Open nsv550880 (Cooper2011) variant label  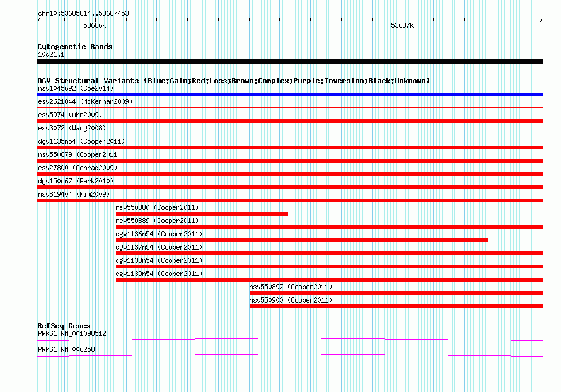click(x=157, y=207)
